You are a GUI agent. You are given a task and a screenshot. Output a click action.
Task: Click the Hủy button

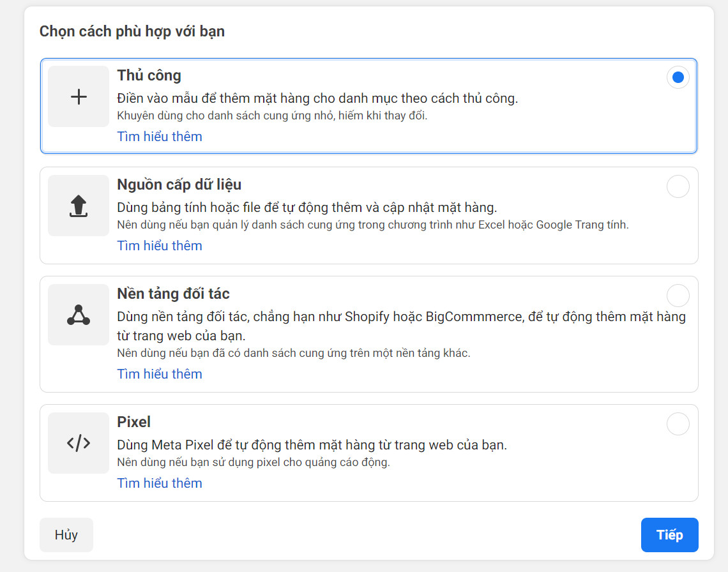tap(66, 535)
